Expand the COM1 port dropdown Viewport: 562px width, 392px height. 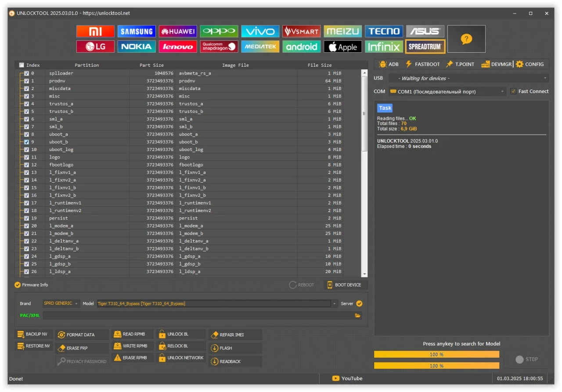click(x=447, y=91)
